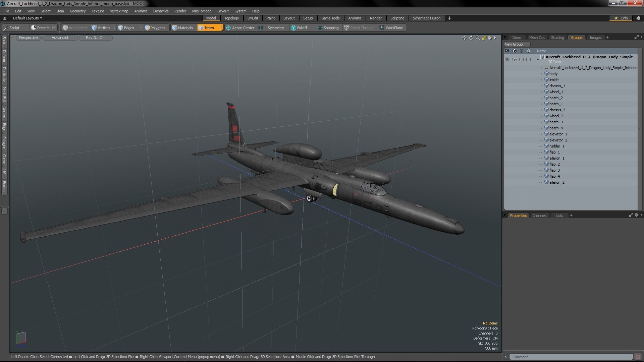Click the viewport zoom magnifier icon
This screenshot has height=362, width=644.
coord(478,38)
